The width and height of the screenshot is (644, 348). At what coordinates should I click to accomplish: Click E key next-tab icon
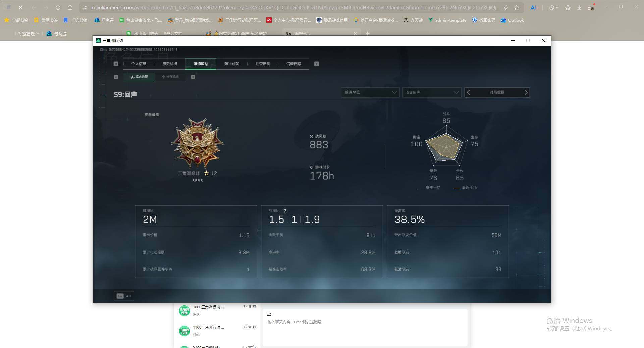317,64
